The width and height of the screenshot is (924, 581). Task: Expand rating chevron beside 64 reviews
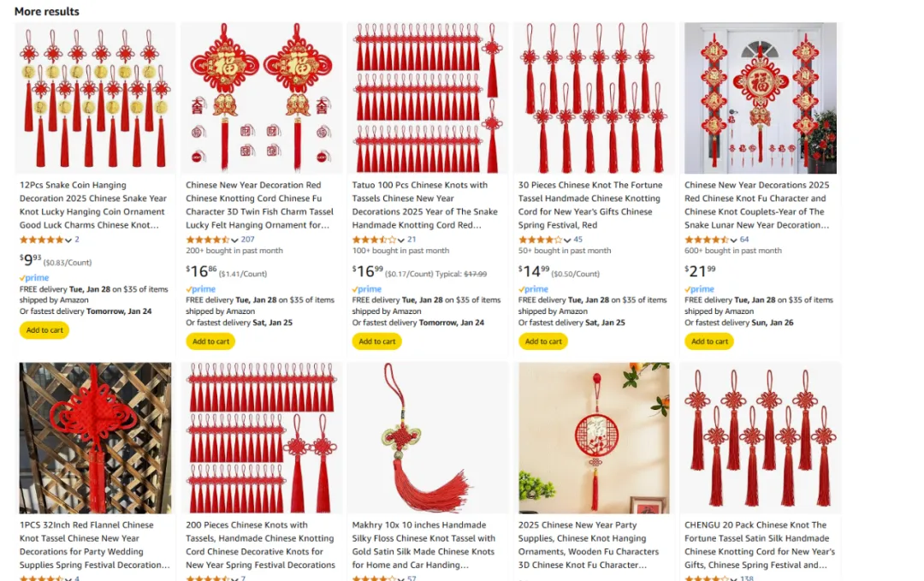click(x=733, y=240)
